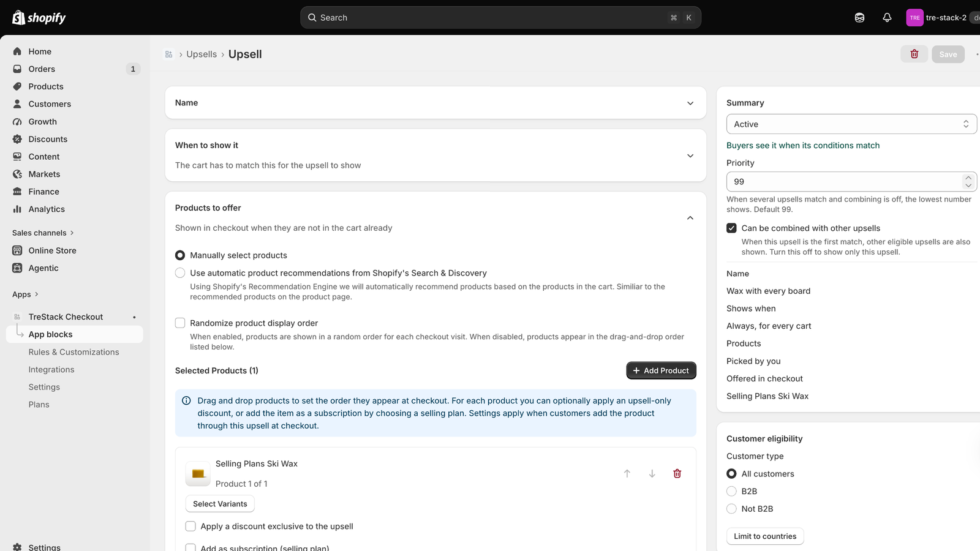This screenshot has height=551, width=980.
Task: Enable Randomize product display order
Action: coord(180,323)
